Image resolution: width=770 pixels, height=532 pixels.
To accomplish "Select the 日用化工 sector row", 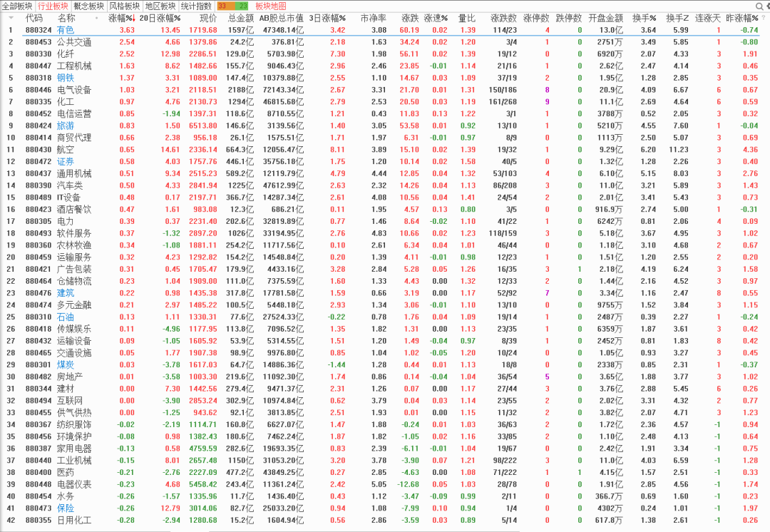I will [385, 520].
